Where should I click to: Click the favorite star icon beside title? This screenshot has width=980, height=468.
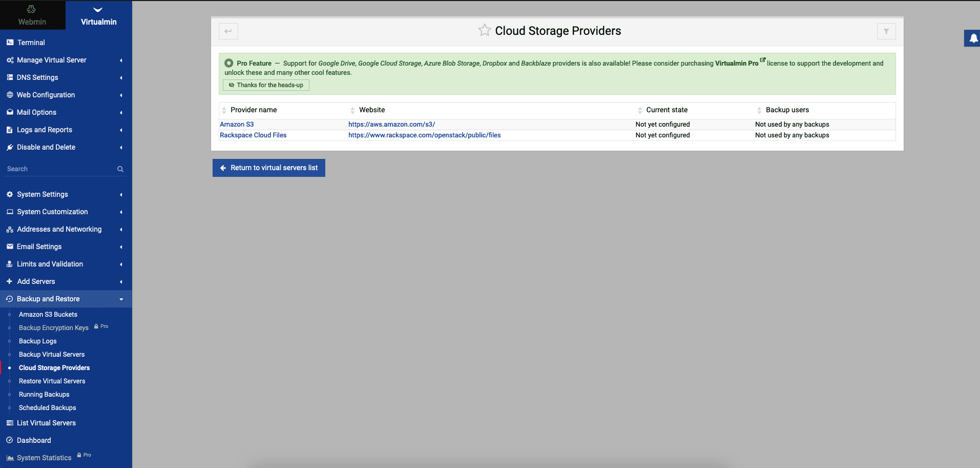click(x=484, y=30)
